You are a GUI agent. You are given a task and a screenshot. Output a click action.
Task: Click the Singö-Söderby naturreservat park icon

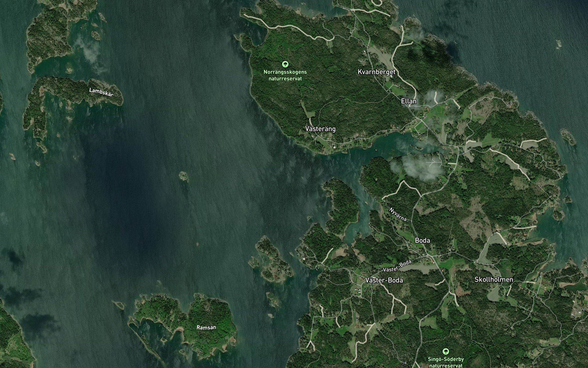point(446,351)
